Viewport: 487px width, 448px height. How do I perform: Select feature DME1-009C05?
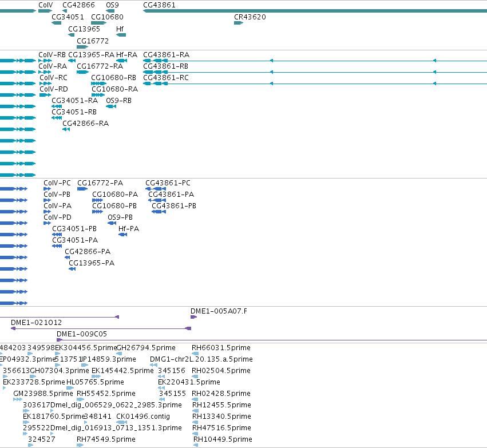272,340
